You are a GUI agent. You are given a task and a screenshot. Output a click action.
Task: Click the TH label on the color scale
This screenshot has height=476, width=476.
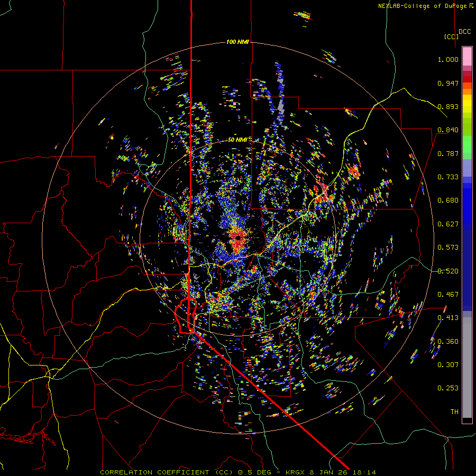click(454, 412)
